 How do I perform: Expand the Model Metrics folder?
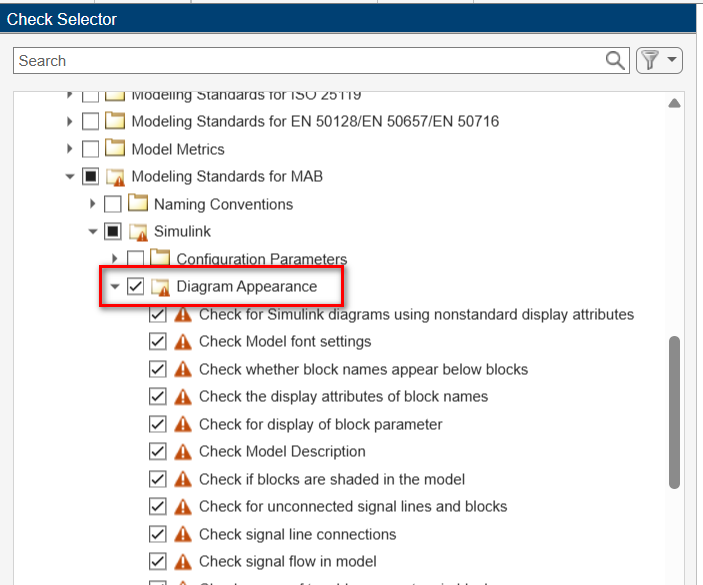(69, 149)
